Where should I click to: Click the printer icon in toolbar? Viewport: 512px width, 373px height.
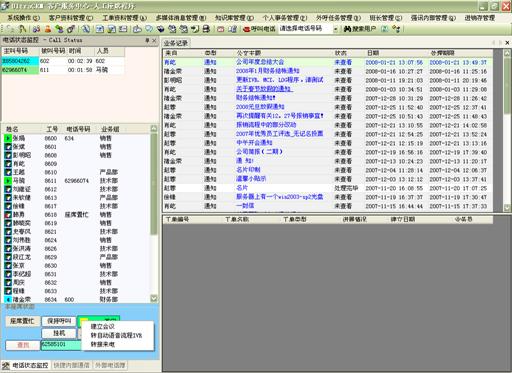pos(206,29)
